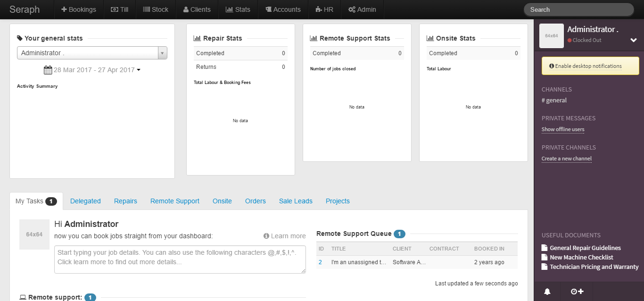The image size is (644, 301).
Task: Open the General Repair Guidelines document
Action: pos(585,248)
